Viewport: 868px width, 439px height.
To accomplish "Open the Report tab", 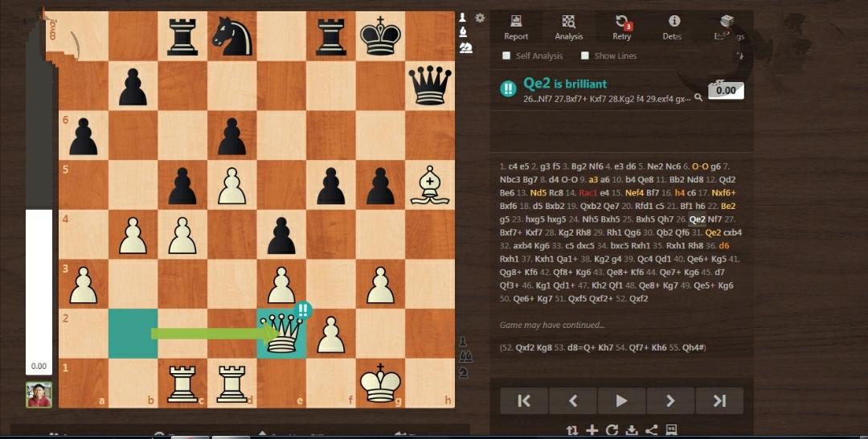I will [516, 27].
